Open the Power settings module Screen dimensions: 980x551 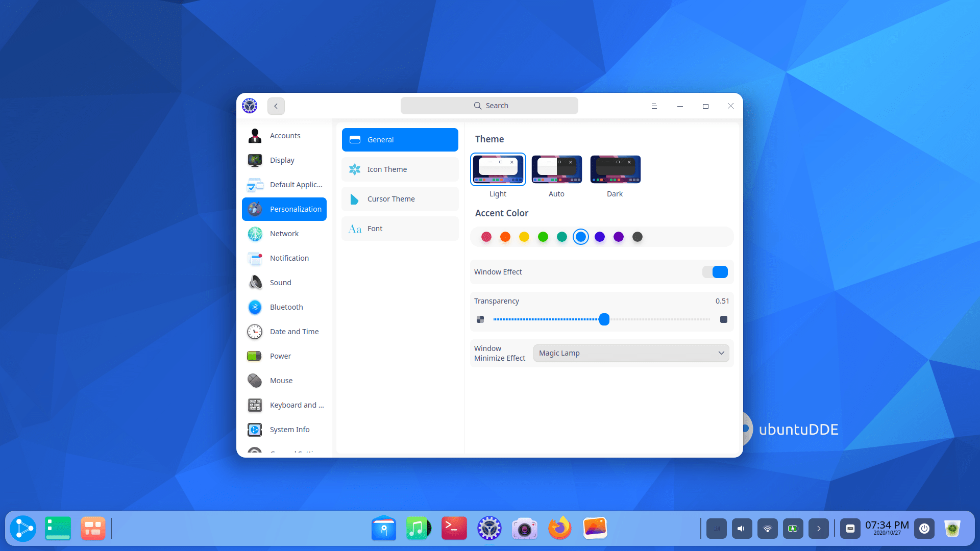pyautogui.click(x=284, y=356)
